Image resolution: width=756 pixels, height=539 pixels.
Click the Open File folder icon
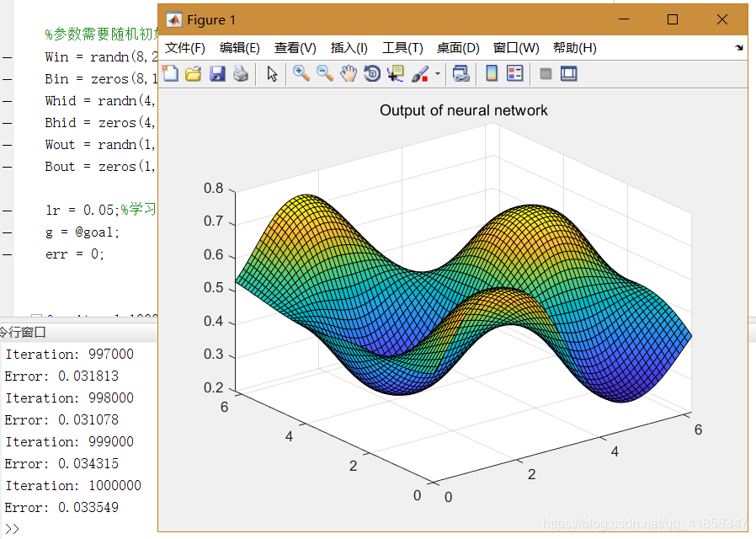pos(194,74)
